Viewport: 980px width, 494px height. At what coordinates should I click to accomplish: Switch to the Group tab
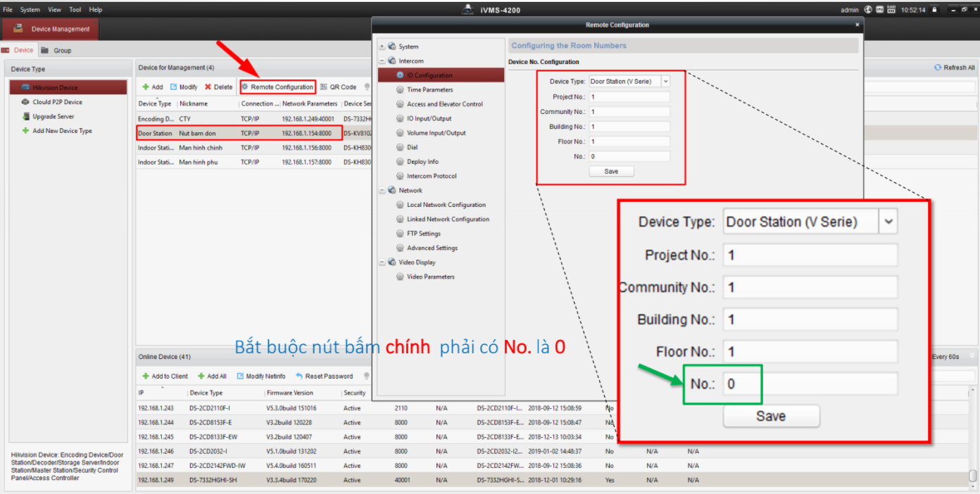point(62,51)
